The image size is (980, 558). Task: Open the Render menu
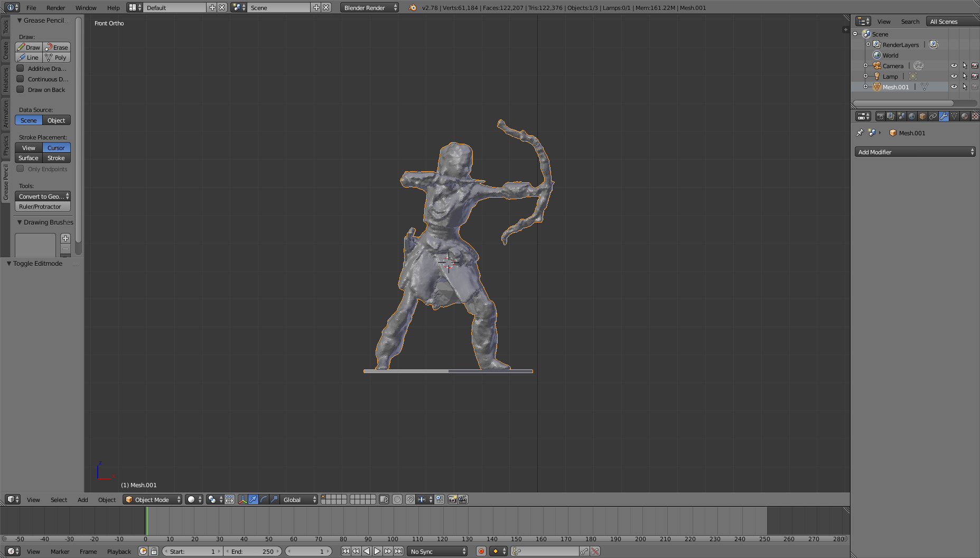pos(55,7)
